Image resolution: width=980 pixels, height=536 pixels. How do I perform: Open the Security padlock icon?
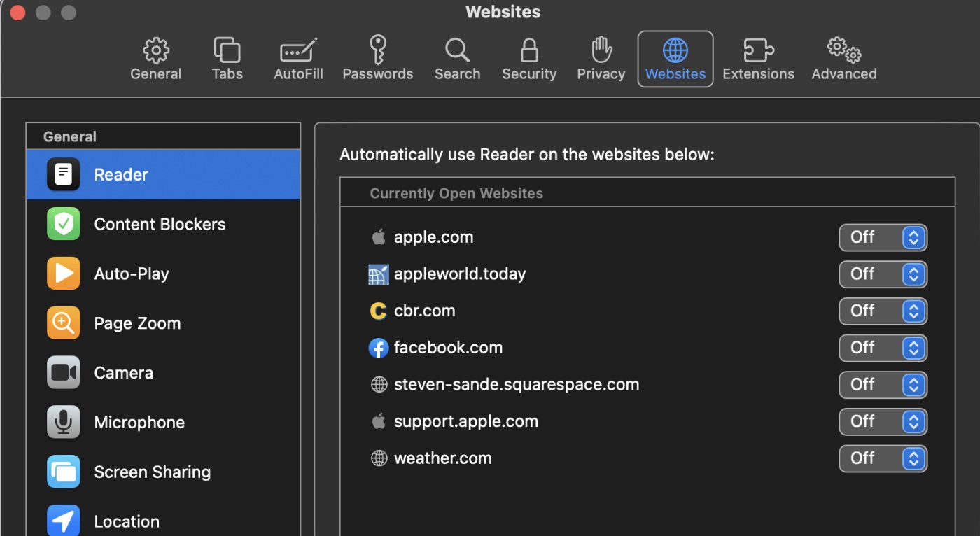[x=529, y=50]
